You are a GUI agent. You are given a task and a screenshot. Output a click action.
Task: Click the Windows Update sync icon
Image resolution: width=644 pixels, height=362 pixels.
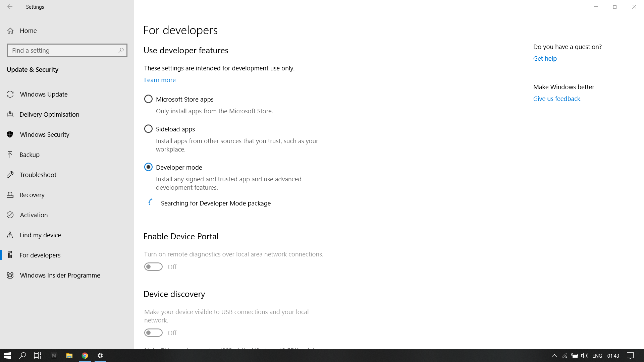[x=10, y=94]
